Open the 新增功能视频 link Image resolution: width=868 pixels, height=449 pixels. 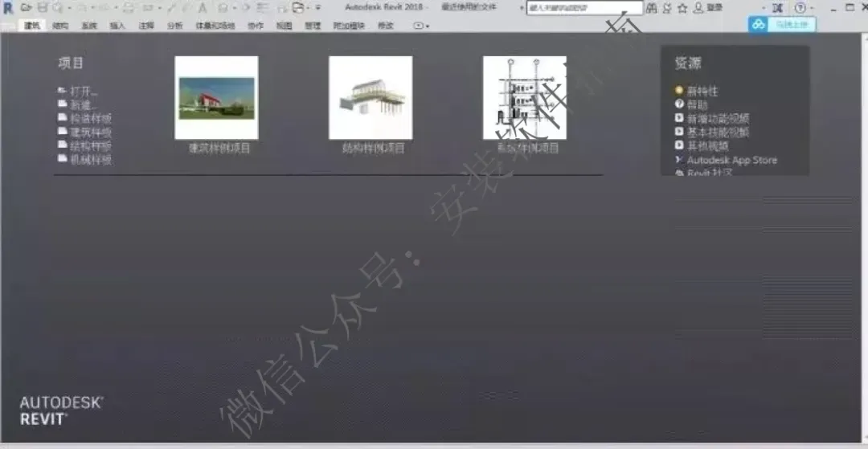coord(719,118)
